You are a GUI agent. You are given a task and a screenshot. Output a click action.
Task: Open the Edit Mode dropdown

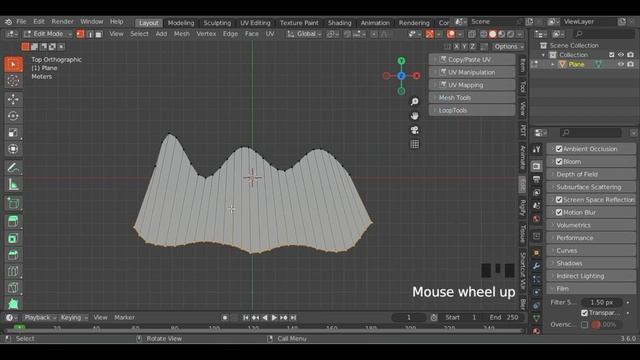click(x=47, y=34)
